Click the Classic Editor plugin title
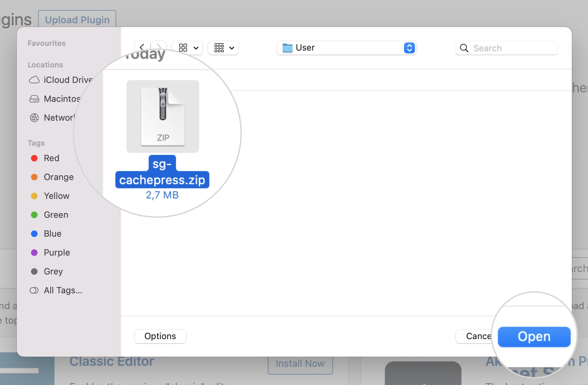The height and width of the screenshot is (385, 588). [x=112, y=362]
